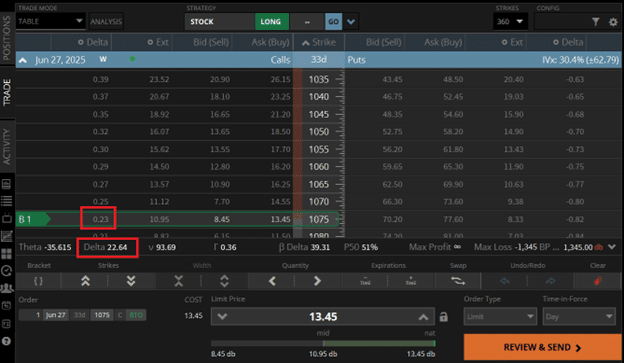Toggle the C call type chip
624x363 pixels.
(x=120, y=315)
